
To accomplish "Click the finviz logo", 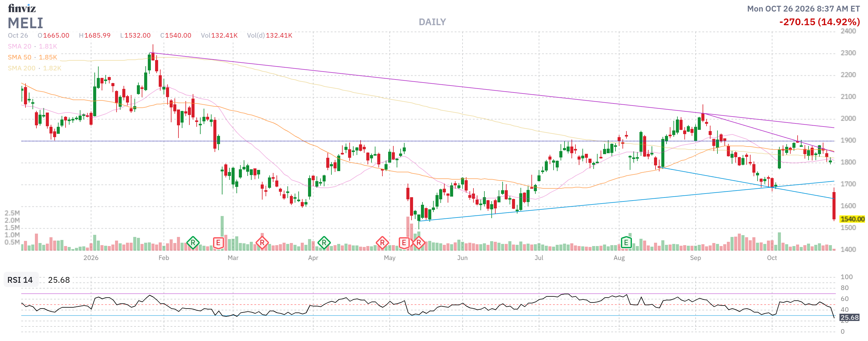I will (22, 8).
